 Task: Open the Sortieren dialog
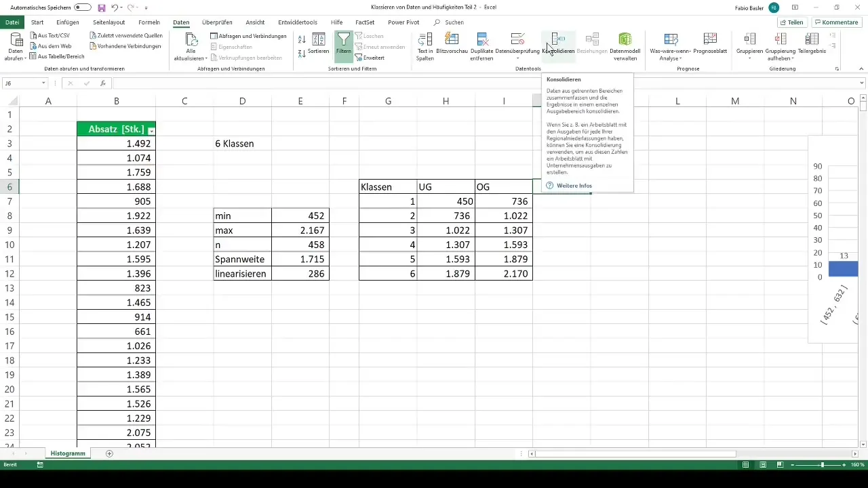pos(318,43)
